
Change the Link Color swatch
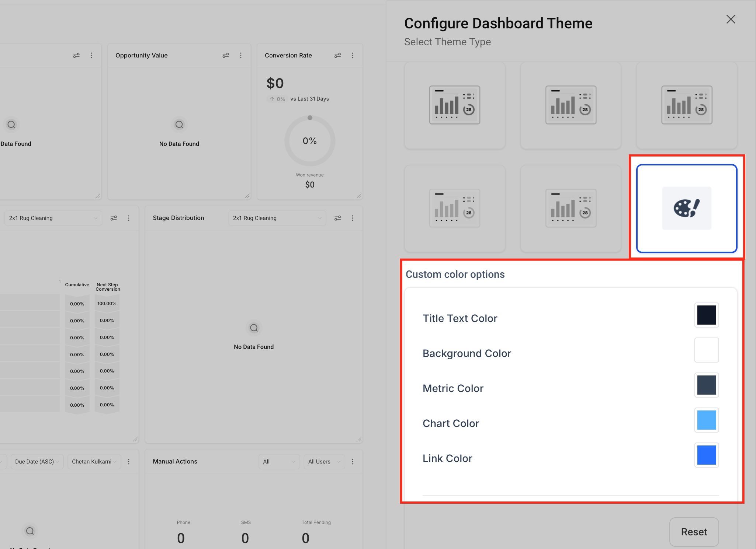point(706,455)
